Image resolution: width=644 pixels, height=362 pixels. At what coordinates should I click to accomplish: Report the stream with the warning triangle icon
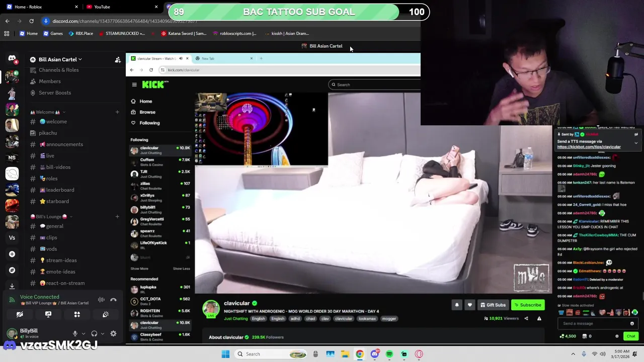(x=539, y=318)
